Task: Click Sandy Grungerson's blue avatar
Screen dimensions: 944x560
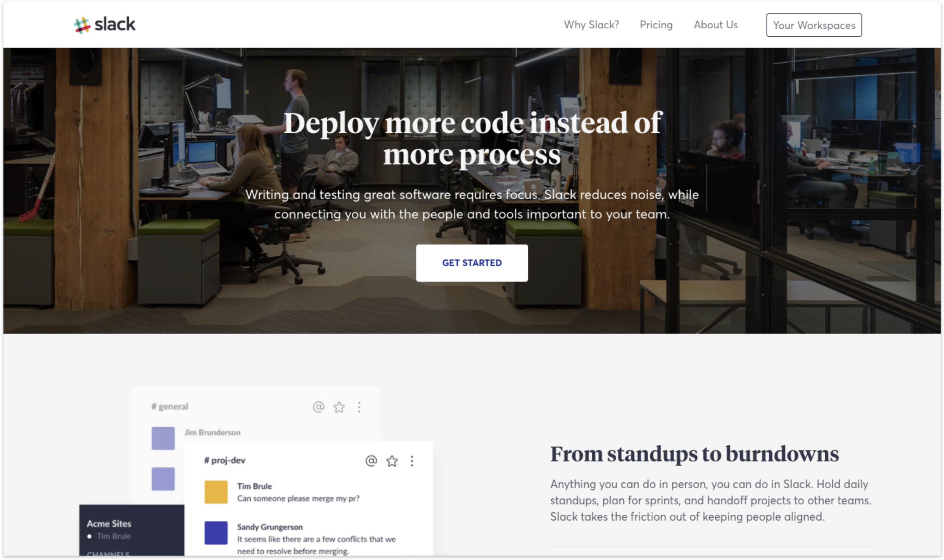Action: [x=216, y=533]
